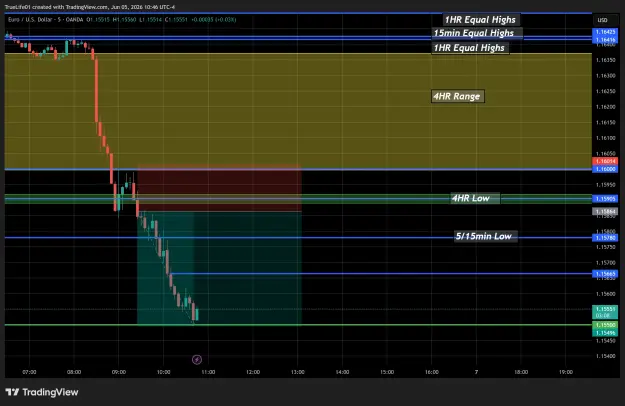The image size is (625, 406).
Task: Open the USD currency selector
Action: pos(602,20)
